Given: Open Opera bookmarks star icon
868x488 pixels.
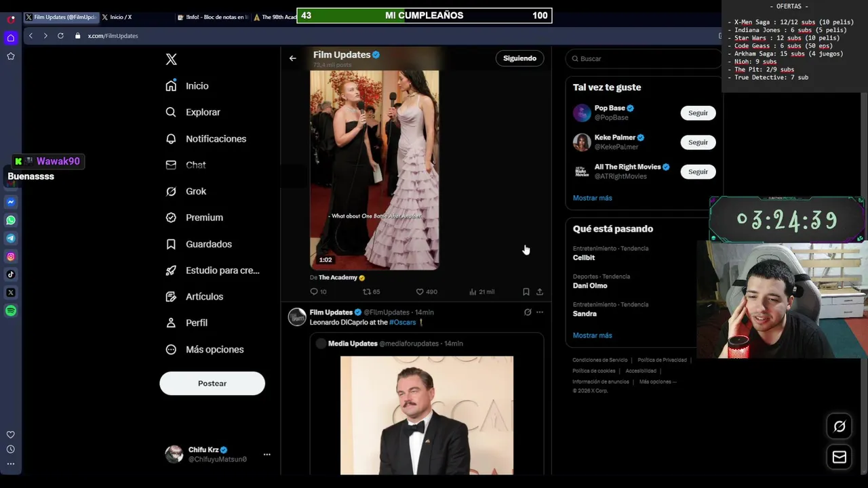Looking at the screenshot, I should (11, 56).
